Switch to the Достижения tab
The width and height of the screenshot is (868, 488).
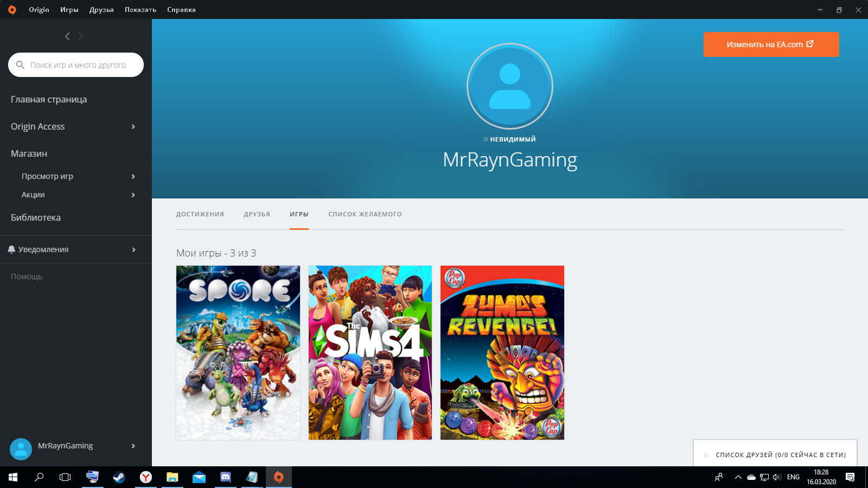[200, 214]
